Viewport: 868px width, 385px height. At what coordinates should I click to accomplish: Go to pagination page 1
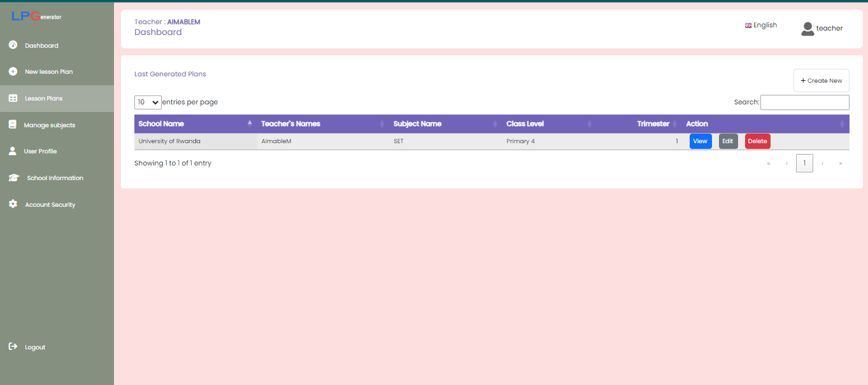tap(804, 164)
